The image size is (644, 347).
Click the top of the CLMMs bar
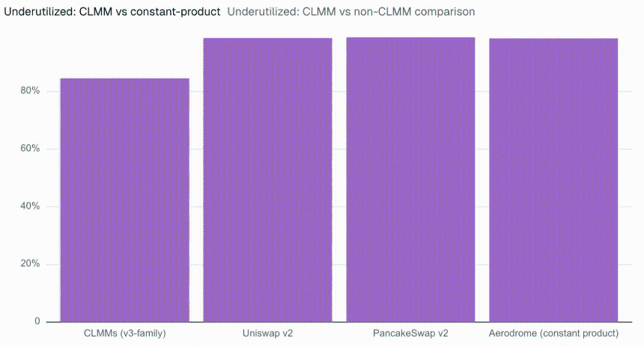[125, 79]
